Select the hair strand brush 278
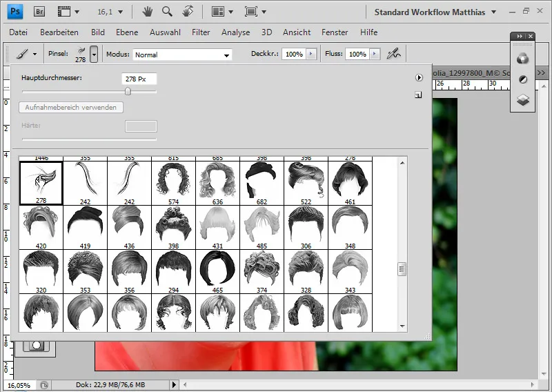 (41, 183)
